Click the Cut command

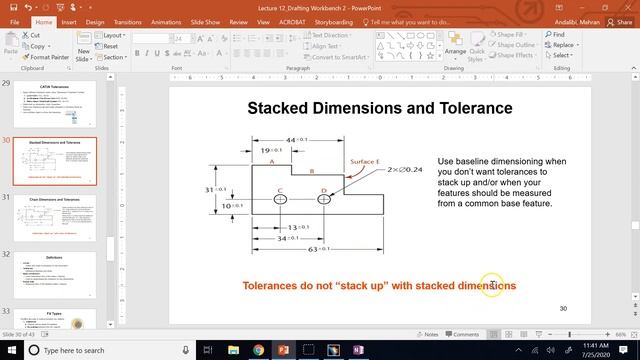point(31,36)
